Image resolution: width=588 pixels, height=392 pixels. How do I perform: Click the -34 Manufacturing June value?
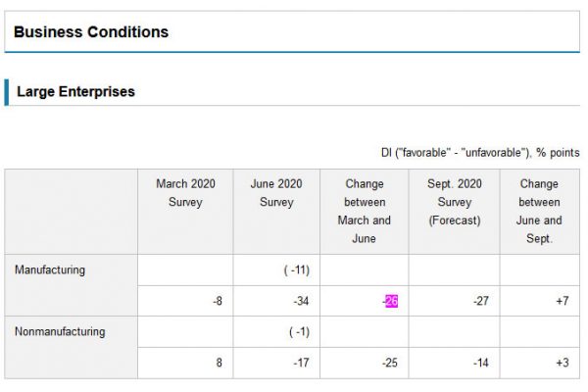point(301,301)
